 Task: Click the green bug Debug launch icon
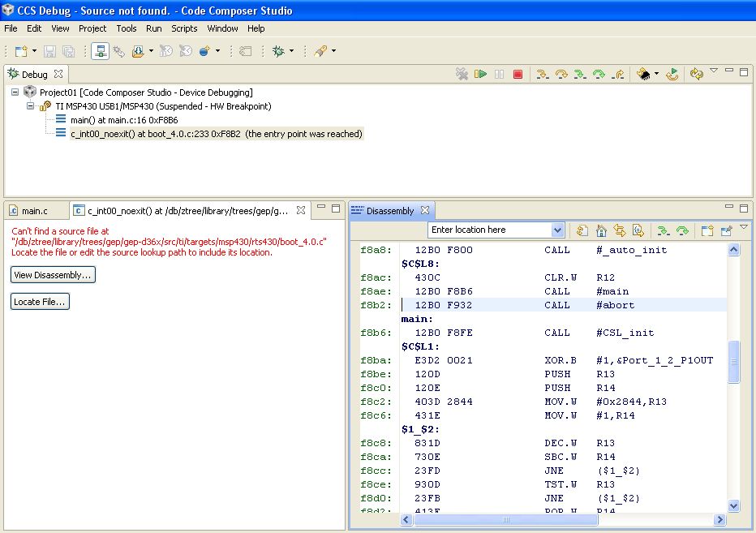point(278,51)
